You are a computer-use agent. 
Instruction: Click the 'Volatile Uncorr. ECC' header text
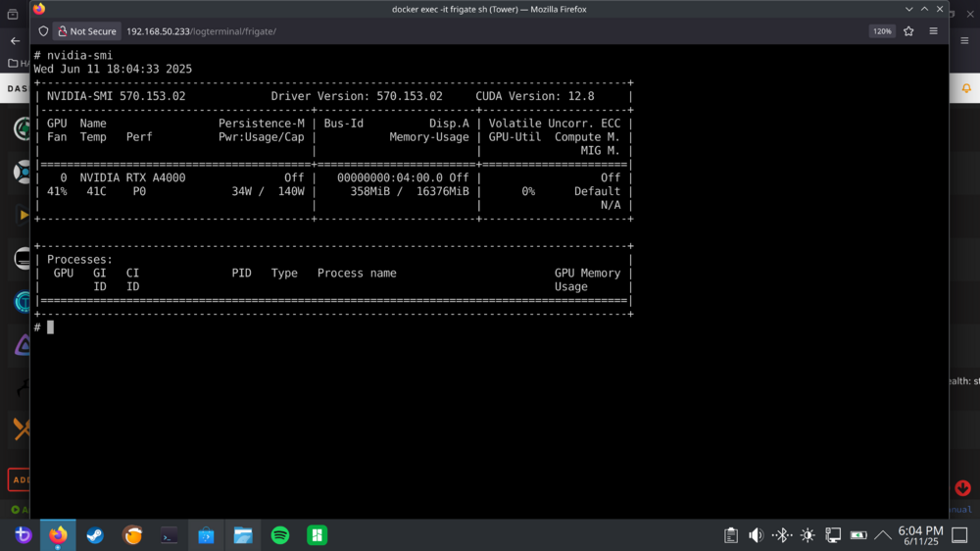[x=555, y=124]
